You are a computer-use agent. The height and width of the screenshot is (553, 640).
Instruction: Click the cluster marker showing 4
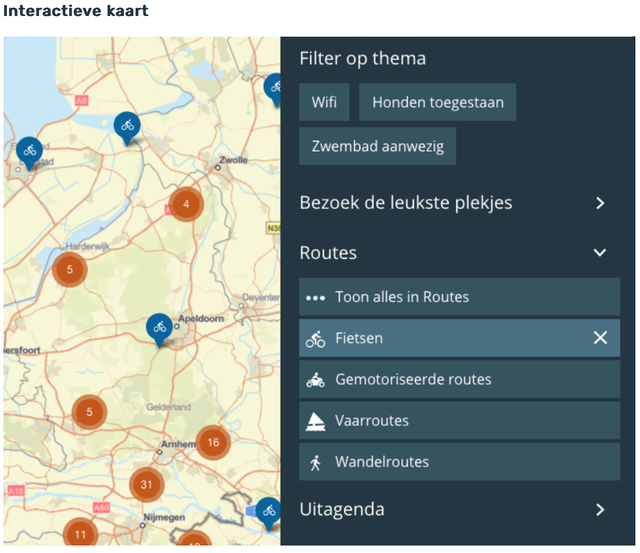tap(185, 205)
